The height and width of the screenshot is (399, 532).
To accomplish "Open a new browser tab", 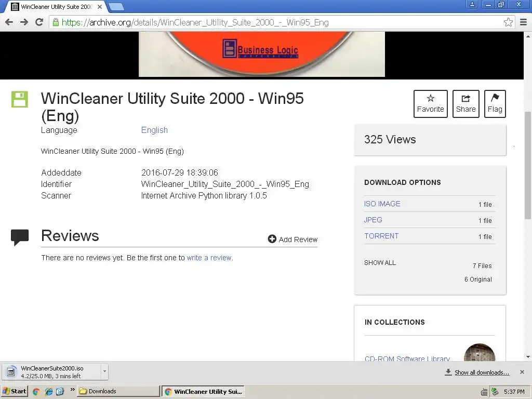I will point(116,7).
